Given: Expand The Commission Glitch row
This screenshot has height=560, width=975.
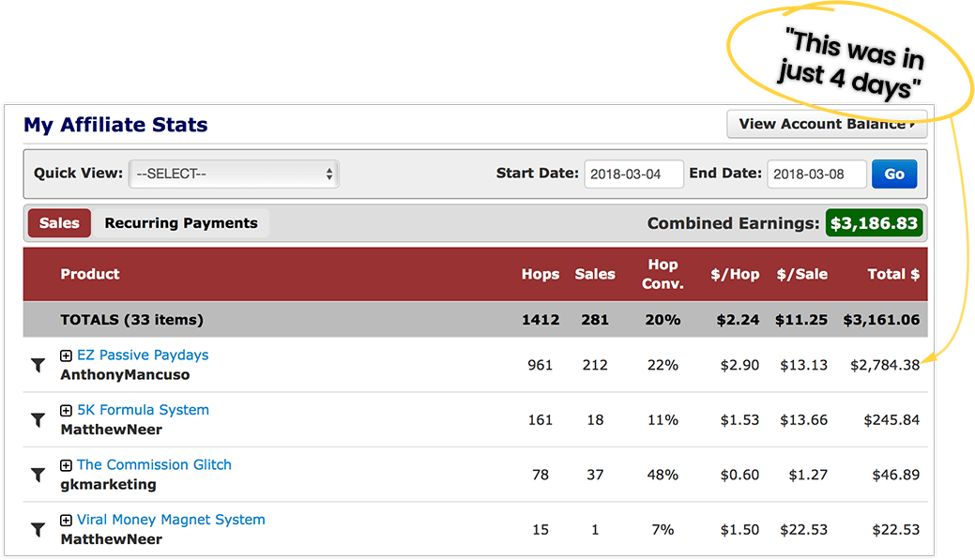Looking at the screenshot, I should [x=66, y=465].
